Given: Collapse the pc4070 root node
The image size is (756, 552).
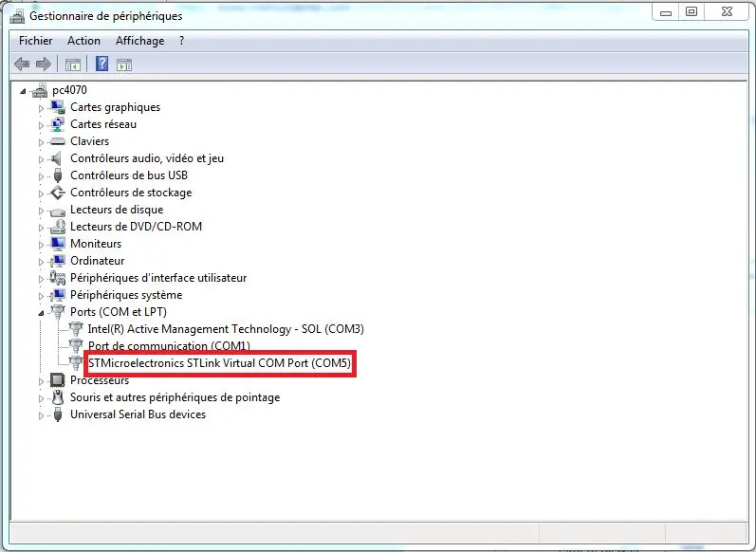Looking at the screenshot, I should pyautogui.click(x=23, y=91).
